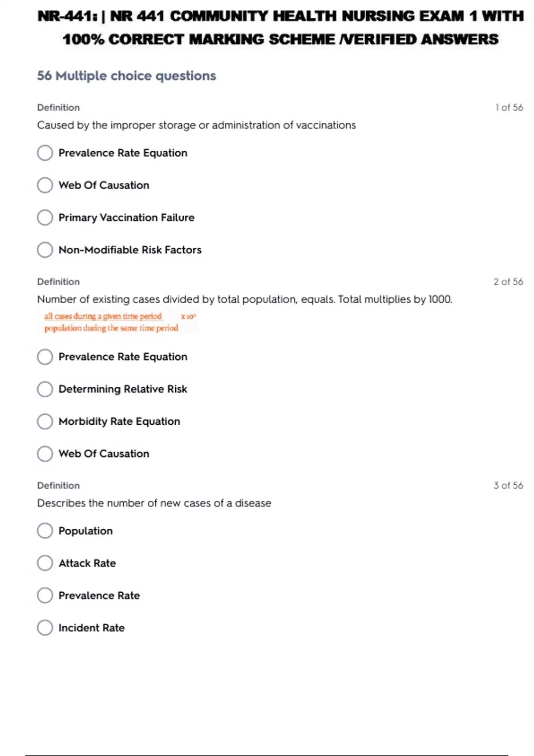Click the '56 Multiple choice questions' heading

coord(126,76)
